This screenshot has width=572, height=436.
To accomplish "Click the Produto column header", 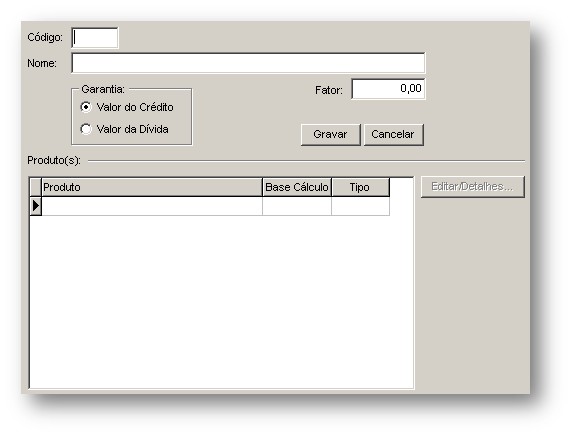I will pyautogui.click(x=152, y=187).
